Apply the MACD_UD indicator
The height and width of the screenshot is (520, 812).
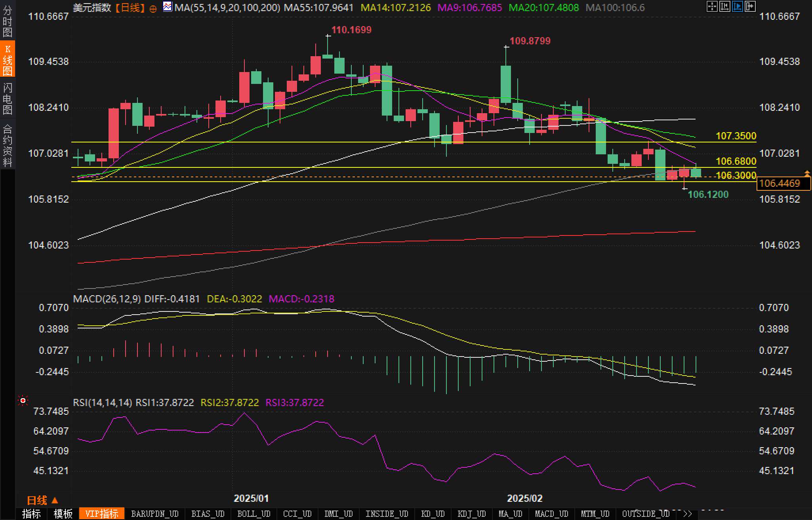click(551, 514)
